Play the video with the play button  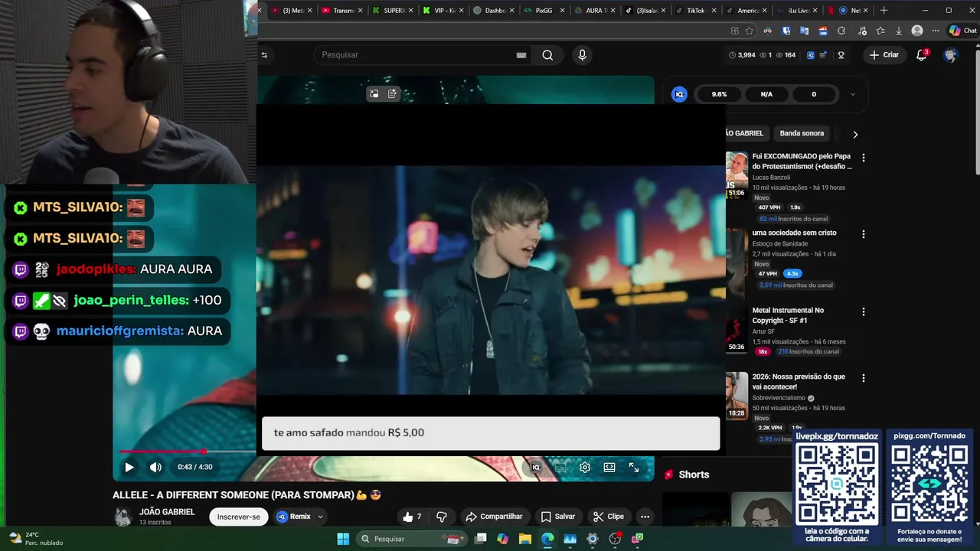(x=129, y=467)
